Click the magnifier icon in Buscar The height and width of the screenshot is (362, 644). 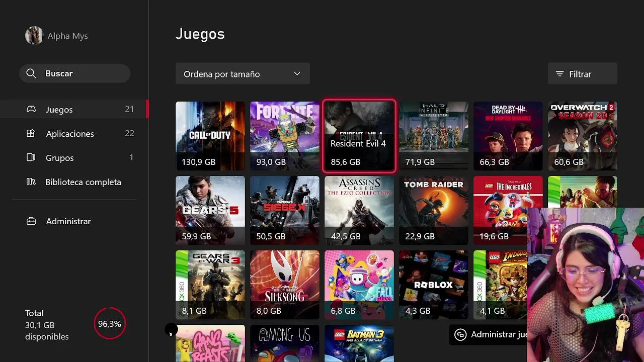click(31, 73)
